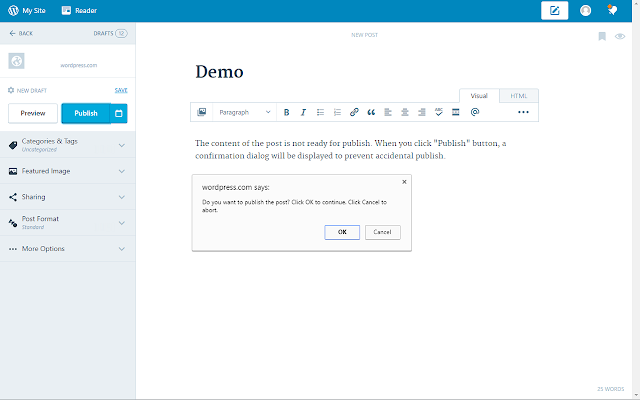Click the blue Publish button
Screen dimensions: 640x400
(x=86, y=113)
